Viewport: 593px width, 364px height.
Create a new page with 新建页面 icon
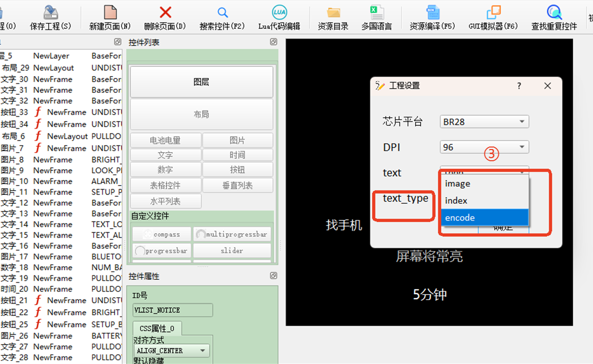(110, 13)
